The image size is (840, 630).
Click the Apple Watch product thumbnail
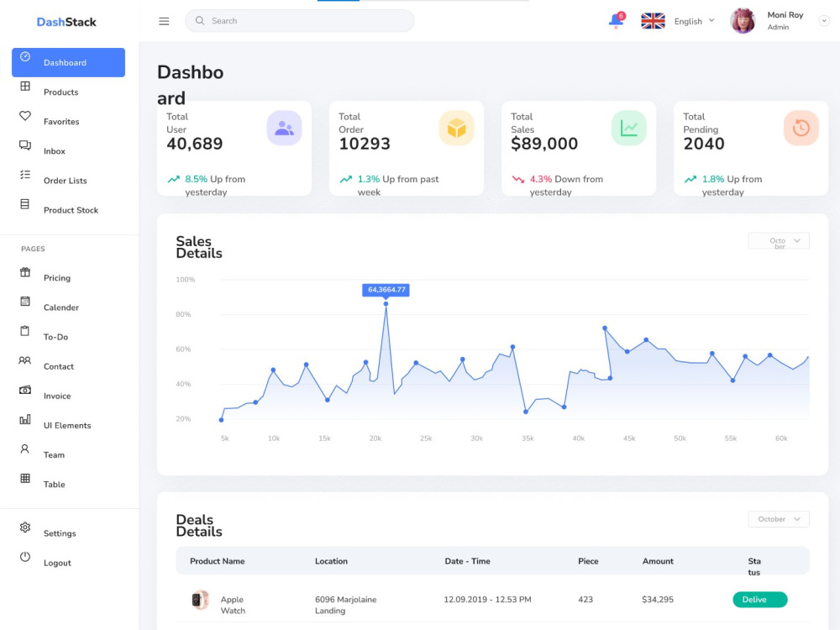coord(200,600)
